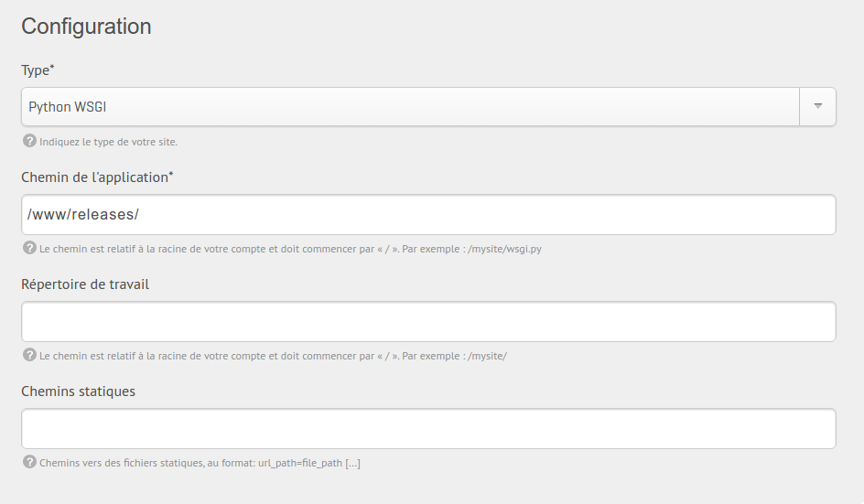864x504 pixels.
Task: Click the empty Chemins statiques field
Action: 428,428
